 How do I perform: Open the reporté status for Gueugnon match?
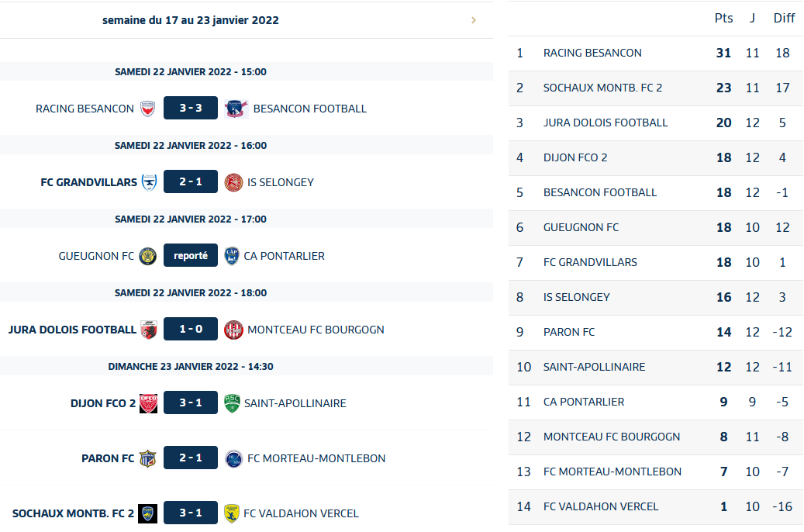191,256
